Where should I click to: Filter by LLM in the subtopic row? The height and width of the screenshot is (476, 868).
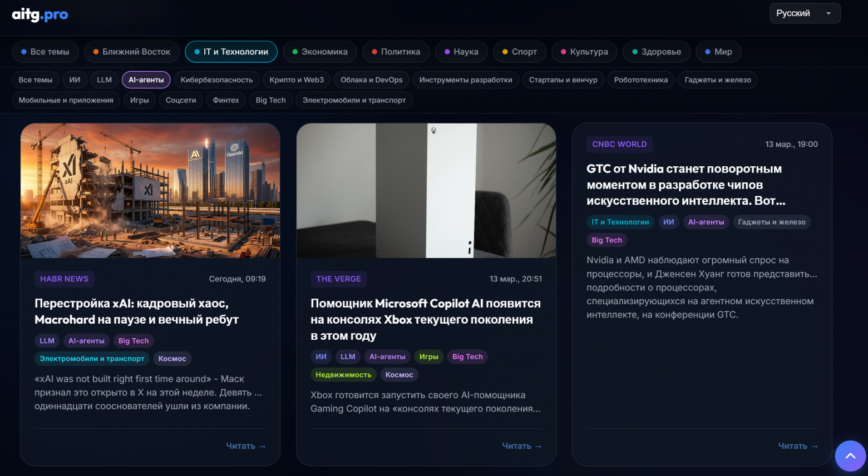104,80
